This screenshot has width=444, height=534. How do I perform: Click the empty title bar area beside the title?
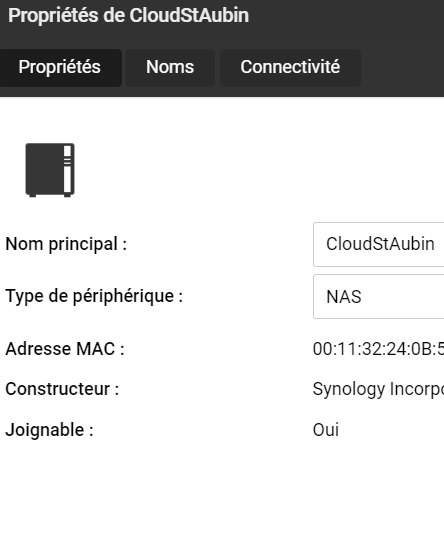[347, 16]
